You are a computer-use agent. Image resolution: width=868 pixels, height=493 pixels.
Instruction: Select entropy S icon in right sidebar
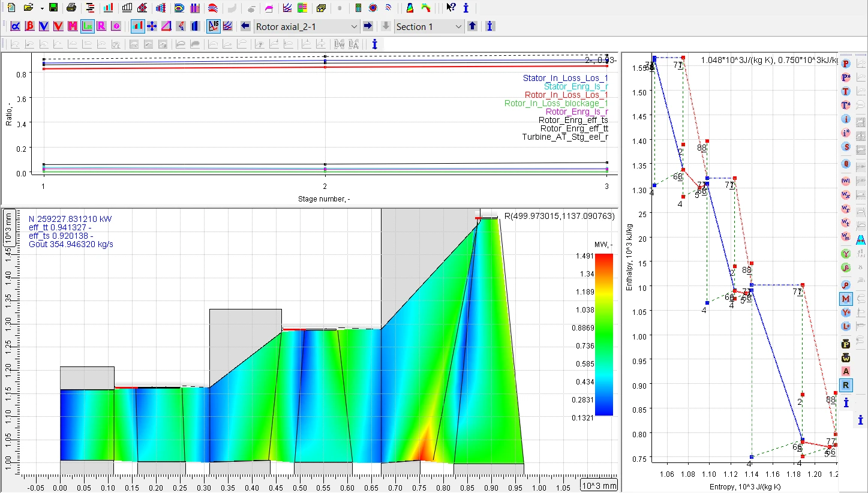click(x=846, y=147)
